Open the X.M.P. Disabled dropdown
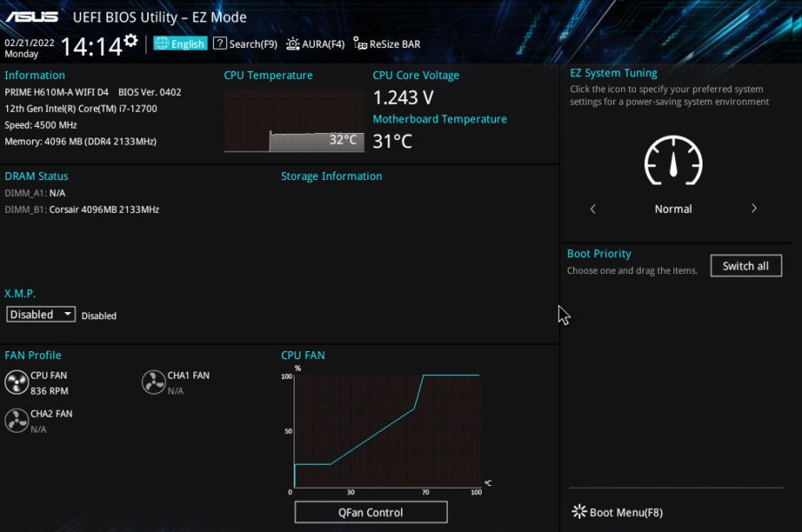Viewport: 802px width, 532px height. [x=41, y=314]
